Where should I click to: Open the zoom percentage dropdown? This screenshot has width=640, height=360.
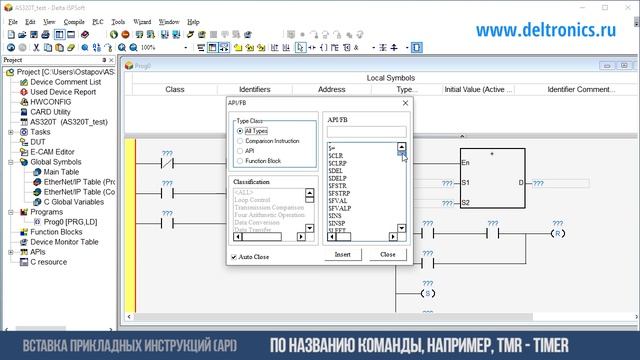point(186,48)
